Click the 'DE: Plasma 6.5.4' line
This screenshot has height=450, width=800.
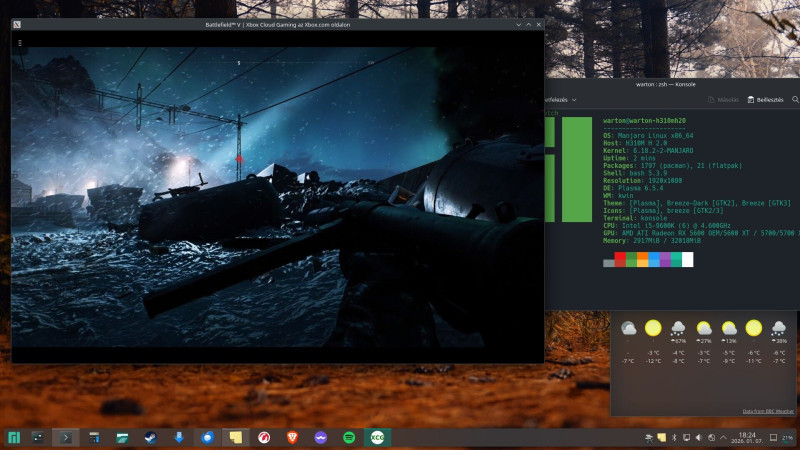click(x=633, y=188)
